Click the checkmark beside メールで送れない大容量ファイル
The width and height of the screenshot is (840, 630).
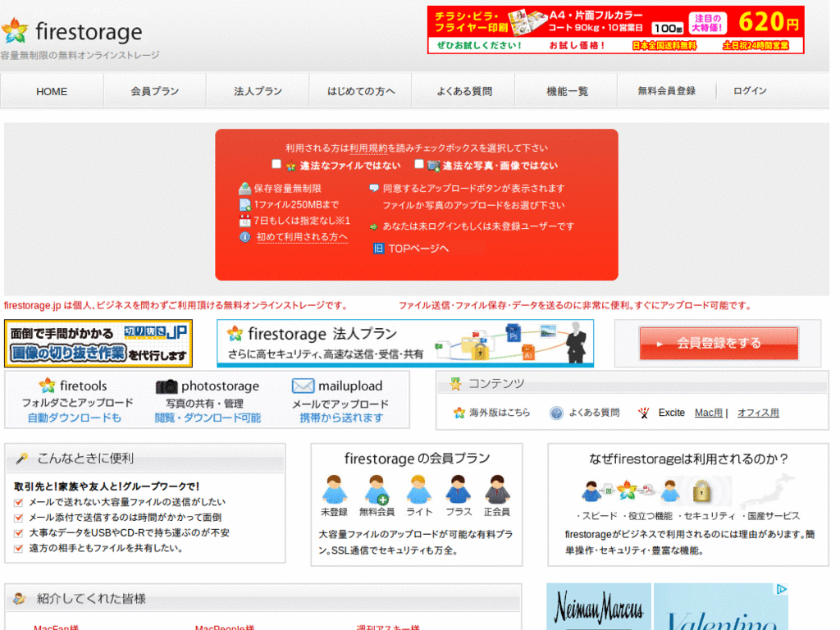pos(19,503)
